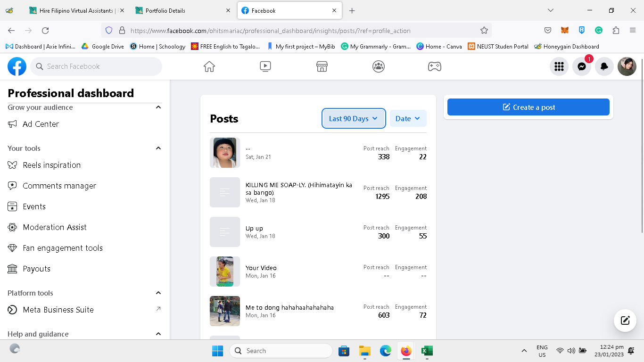Viewport: 644px width, 362px height.
Task: Go back to the previous page
Action: point(11,30)
